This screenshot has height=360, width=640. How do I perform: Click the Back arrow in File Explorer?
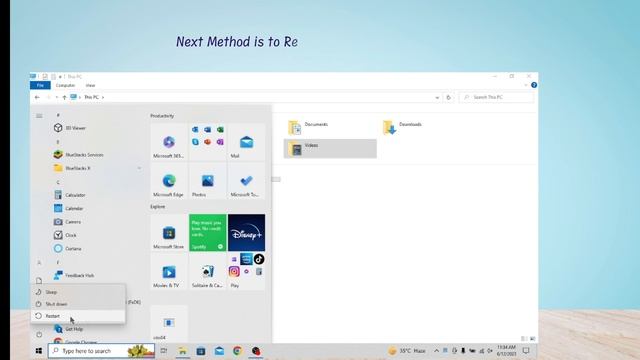pos(37,97)
